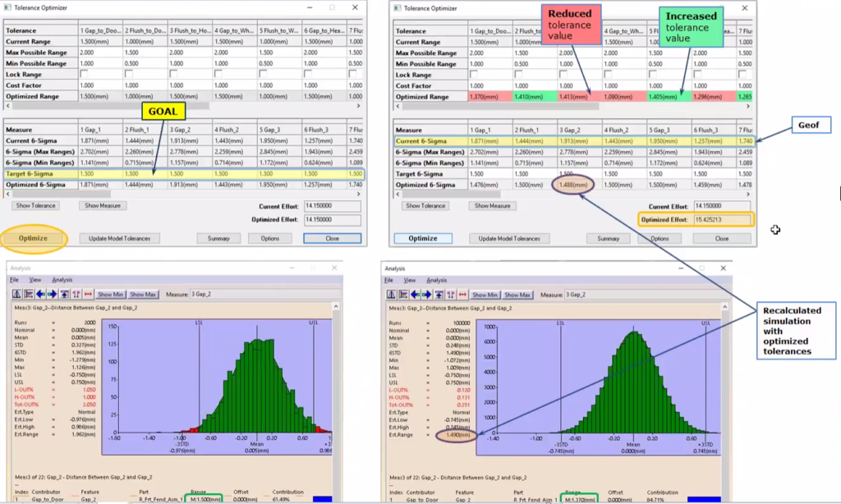This screenshot has height=504, width=841.
Task: Open the File menu in left Analysis window
Action: (16, 280)
